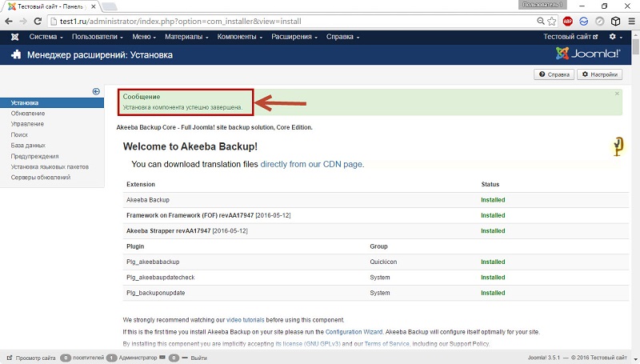The height and width of the screenshot is (364, 640).
Task: Click the puzzle-piece icon beside the page title
Action: point(16,54)
